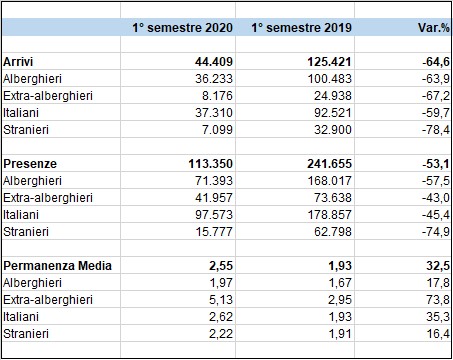Select the cell showing 125.421
The height and width of the screenshot is (360, 453).
295,62
